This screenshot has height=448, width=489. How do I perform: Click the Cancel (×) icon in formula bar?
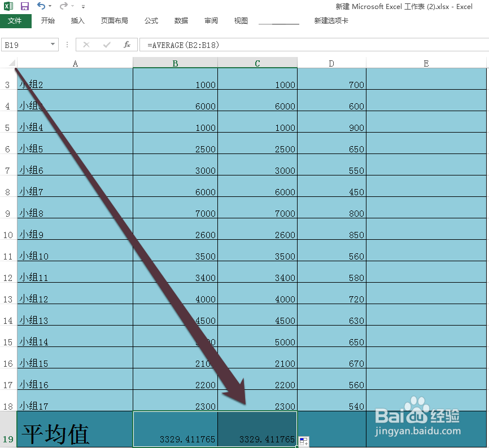coord(86,45)
